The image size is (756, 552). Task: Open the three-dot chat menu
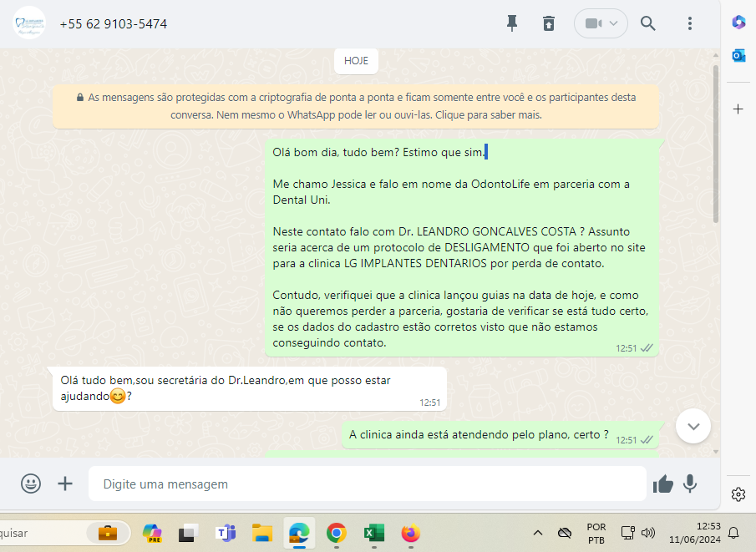point(690,23)
